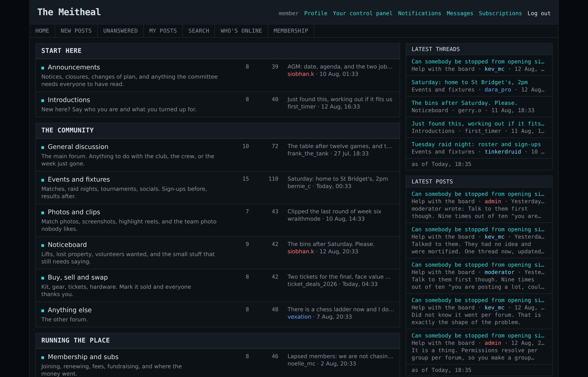Show Unanswered threads
The image size is (588, 377).
click(x=120, y=31)
